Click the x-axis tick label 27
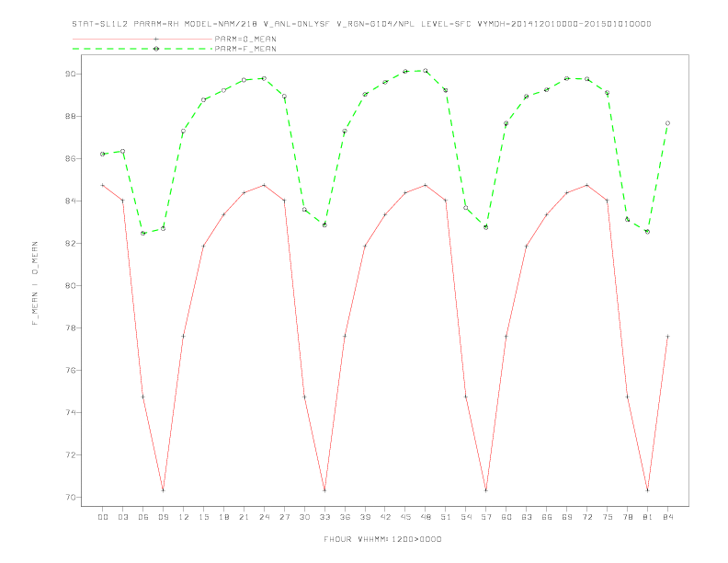 [284, 517]
